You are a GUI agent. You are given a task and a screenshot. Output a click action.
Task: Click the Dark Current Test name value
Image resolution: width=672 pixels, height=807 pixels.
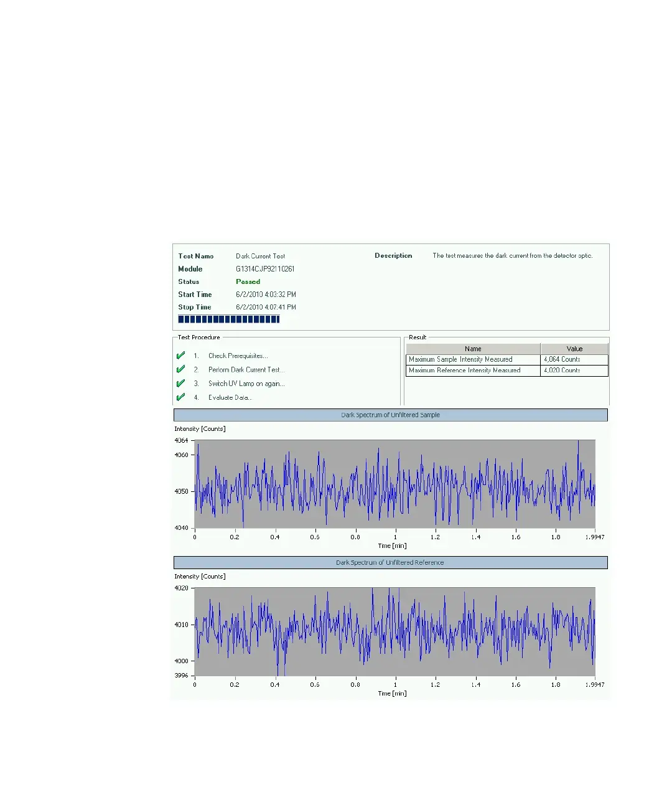[x=260, y=256]
